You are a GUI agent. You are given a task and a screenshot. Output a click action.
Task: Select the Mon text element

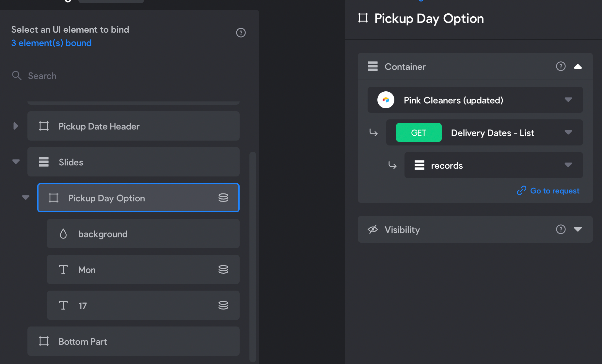point(143,269)
